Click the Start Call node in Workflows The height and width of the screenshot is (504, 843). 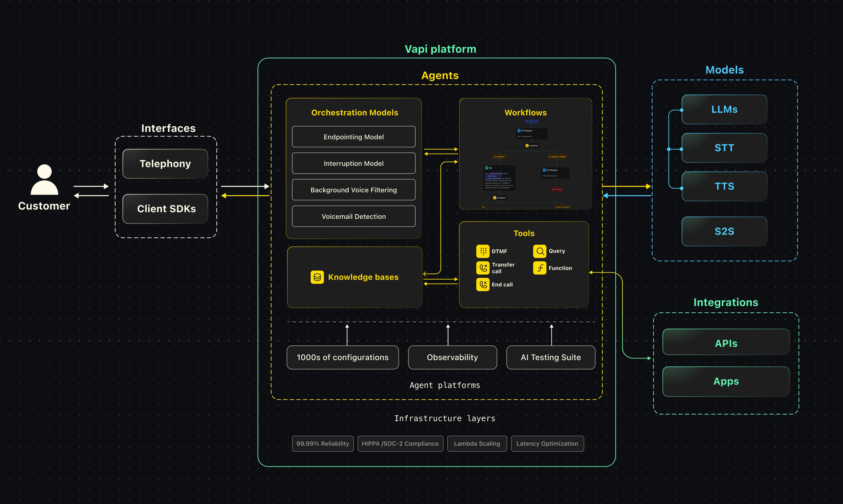click(x=532, y=121)
